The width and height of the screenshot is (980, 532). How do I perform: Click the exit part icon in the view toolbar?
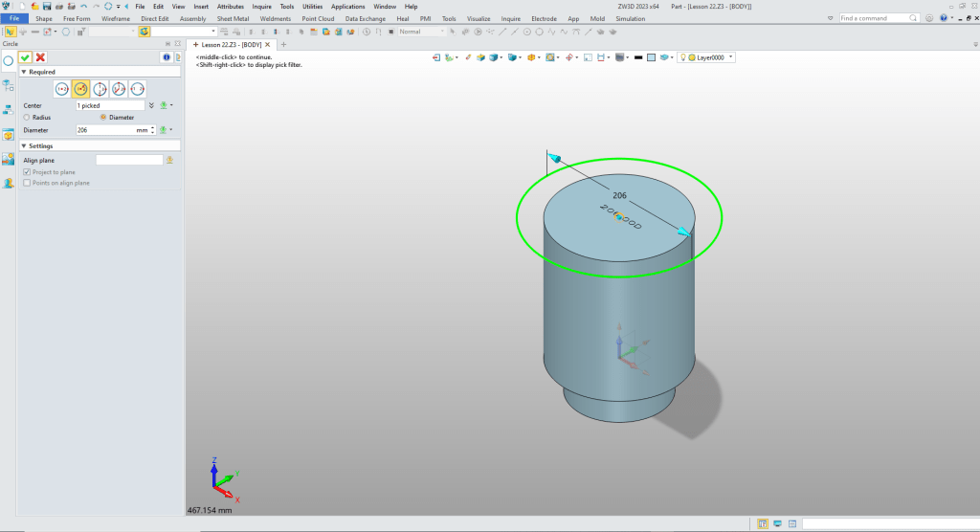[x=437, y=57]
